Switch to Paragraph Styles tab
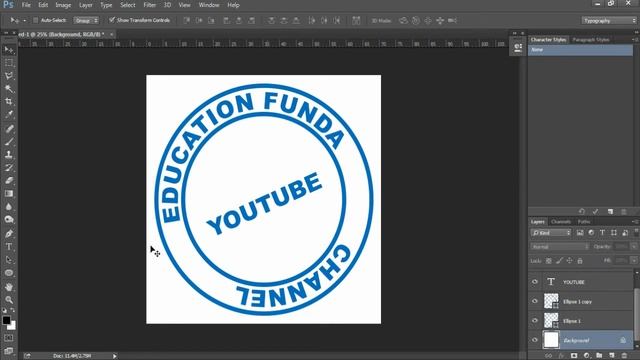The image size is (640, 360). pyautogui.click(x=591, y=40)
